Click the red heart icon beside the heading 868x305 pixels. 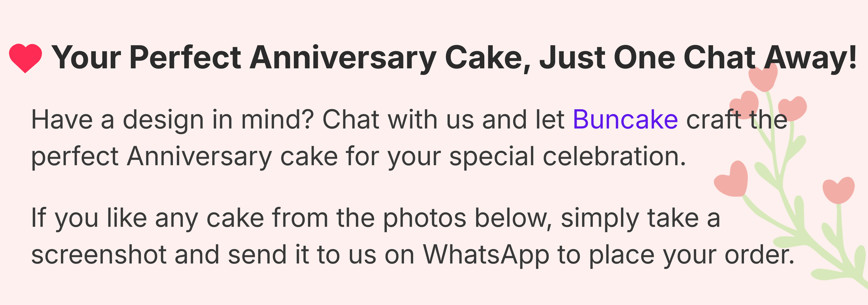25,58
